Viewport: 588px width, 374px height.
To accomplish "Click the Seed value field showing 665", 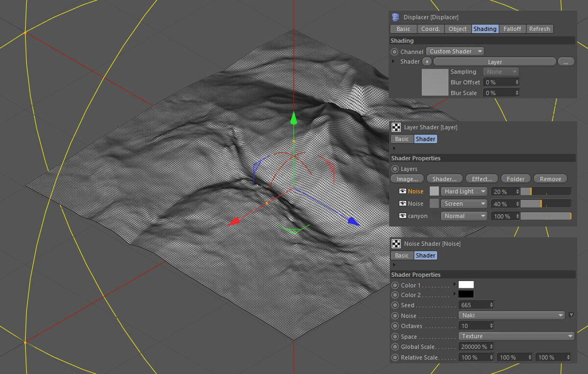I will coord(473,305).
